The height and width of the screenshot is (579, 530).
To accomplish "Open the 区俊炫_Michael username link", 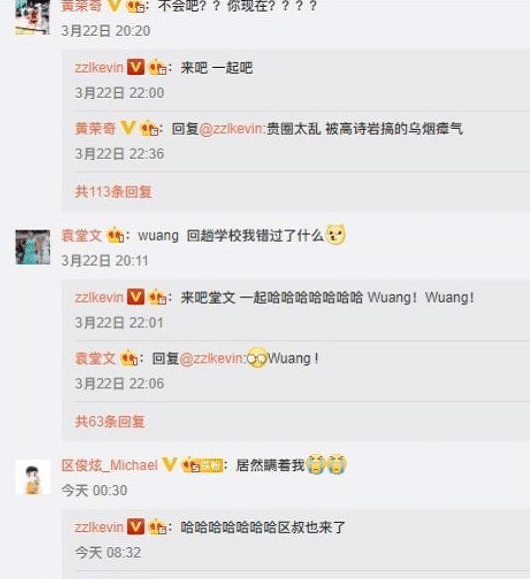I will tap(110, 465).
